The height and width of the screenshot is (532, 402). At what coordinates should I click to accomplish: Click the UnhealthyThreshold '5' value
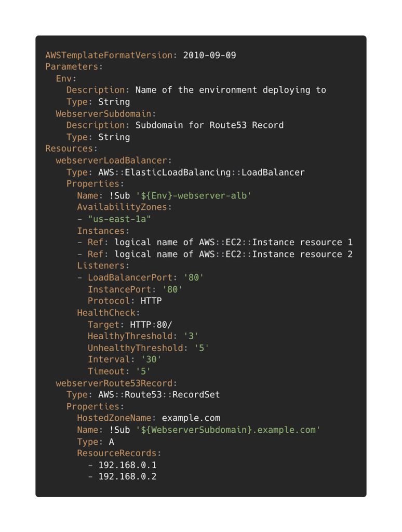click(202, 348)
